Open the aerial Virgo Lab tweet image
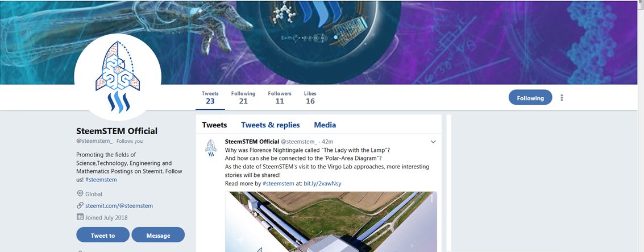Viewport: 644px width, 252px height. (331, 222)
